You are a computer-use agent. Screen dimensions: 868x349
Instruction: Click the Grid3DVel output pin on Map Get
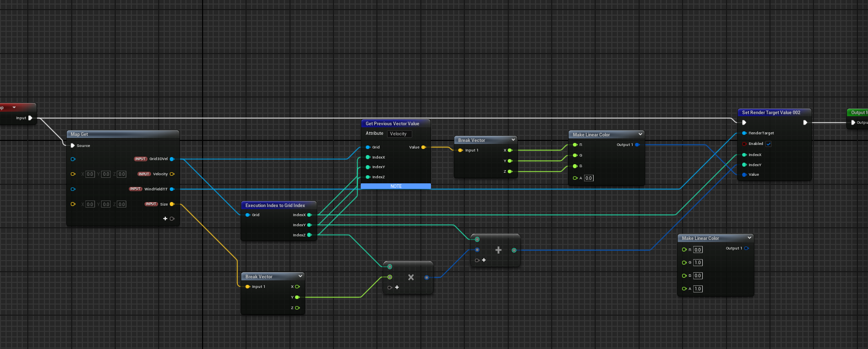coord(172,159)
